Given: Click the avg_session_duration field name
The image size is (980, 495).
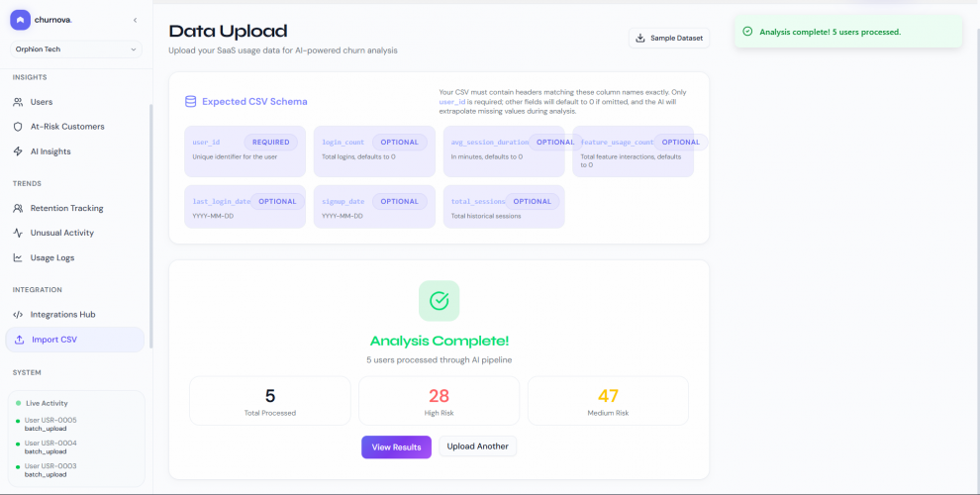Looking at the screenshot, I should tap(490, 142).
